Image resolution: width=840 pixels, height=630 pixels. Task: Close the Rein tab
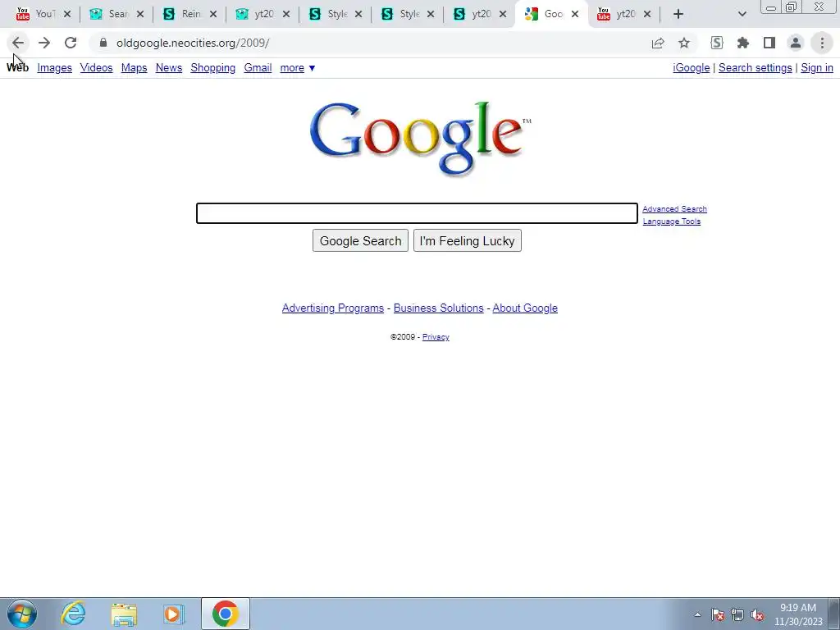tap(213, 15)
